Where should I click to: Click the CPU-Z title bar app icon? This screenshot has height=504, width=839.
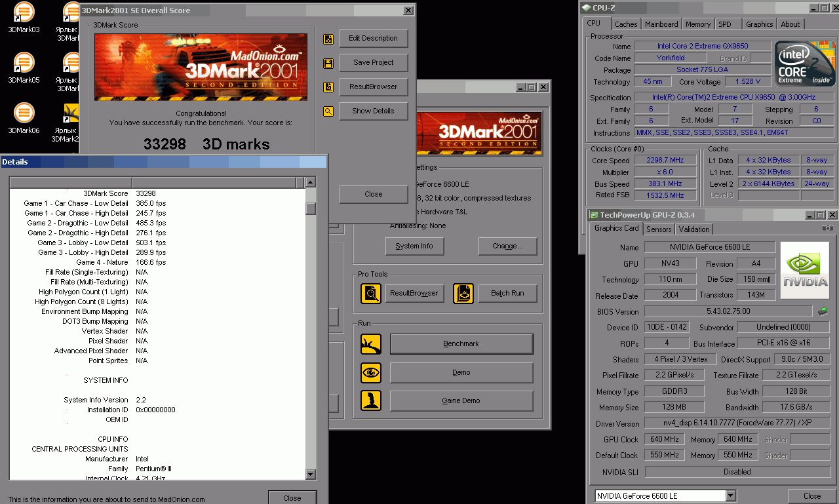[x=587, y=8]
